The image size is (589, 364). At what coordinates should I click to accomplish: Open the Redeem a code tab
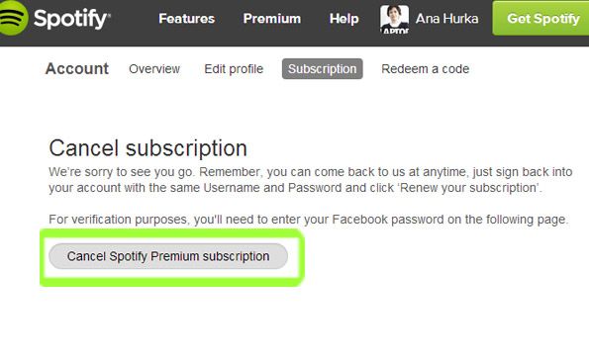[x=426, y=69]
